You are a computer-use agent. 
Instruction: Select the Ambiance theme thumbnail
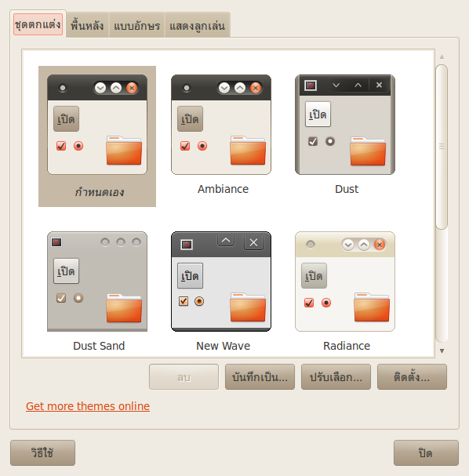[x=221, y=125]
